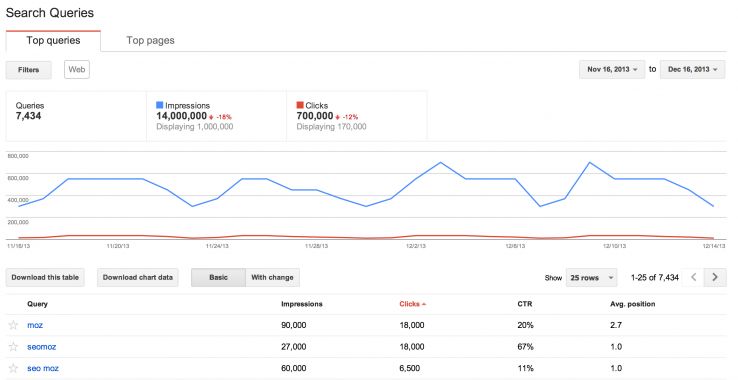Switch to the Top pages tab

(151, 40)
